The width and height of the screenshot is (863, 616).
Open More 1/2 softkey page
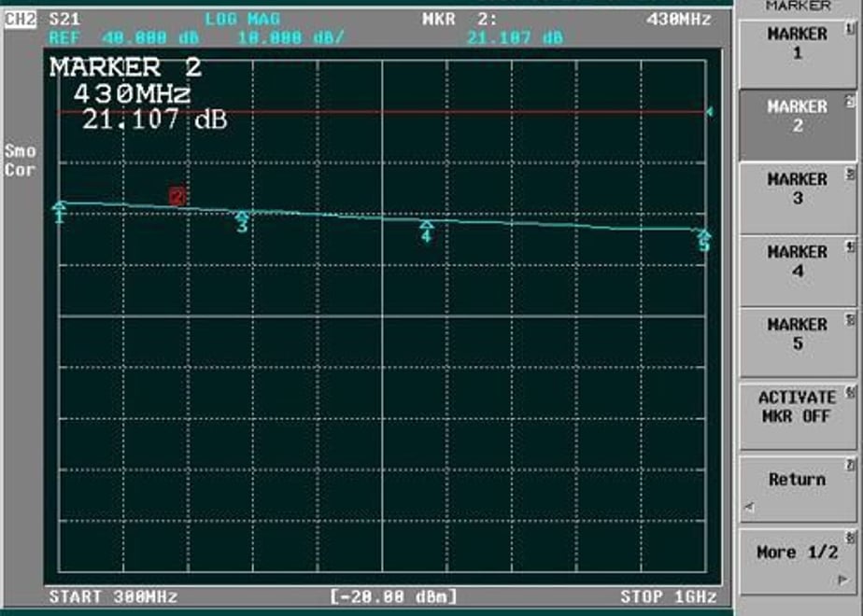click(797, 561)
